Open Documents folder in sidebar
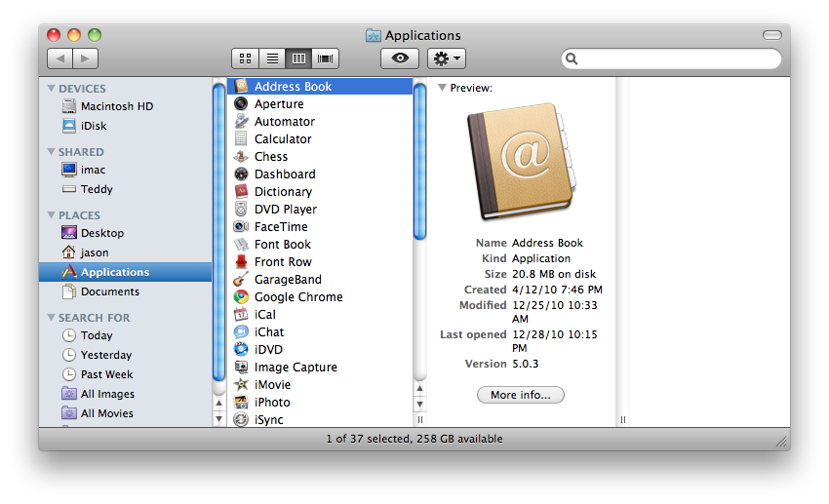Screen dimensions: 829x504 coord(125,291)
